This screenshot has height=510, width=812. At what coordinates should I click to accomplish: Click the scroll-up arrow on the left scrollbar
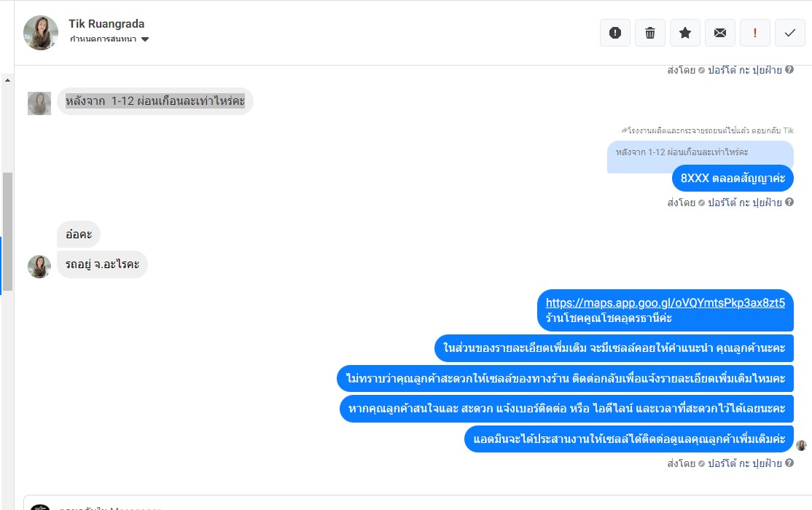7,79
